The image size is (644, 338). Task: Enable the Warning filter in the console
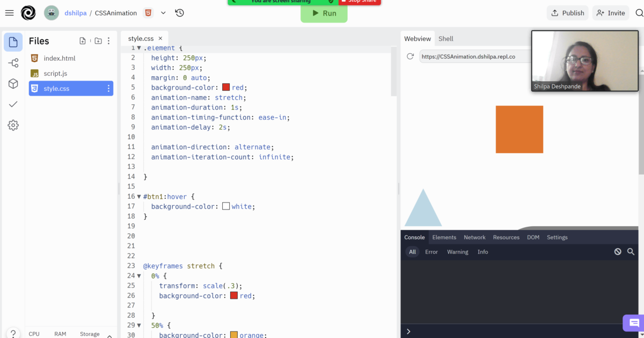pos(457,251)
